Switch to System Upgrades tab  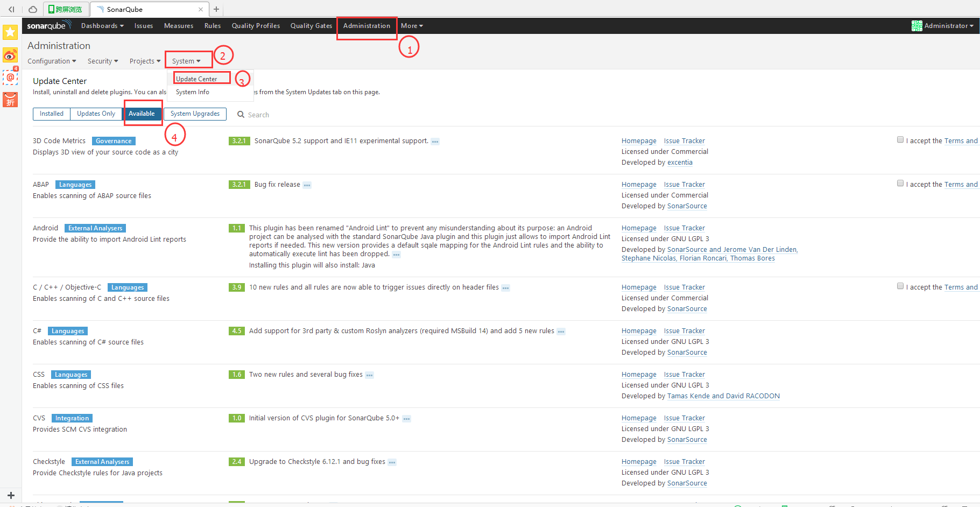pyautogui.click(x=195, y=114)
